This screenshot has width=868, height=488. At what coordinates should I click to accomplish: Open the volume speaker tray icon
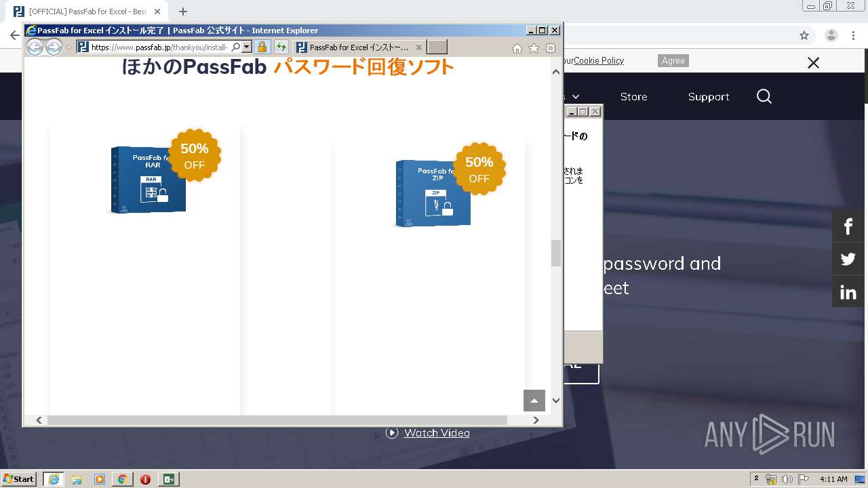coord(787,479)
